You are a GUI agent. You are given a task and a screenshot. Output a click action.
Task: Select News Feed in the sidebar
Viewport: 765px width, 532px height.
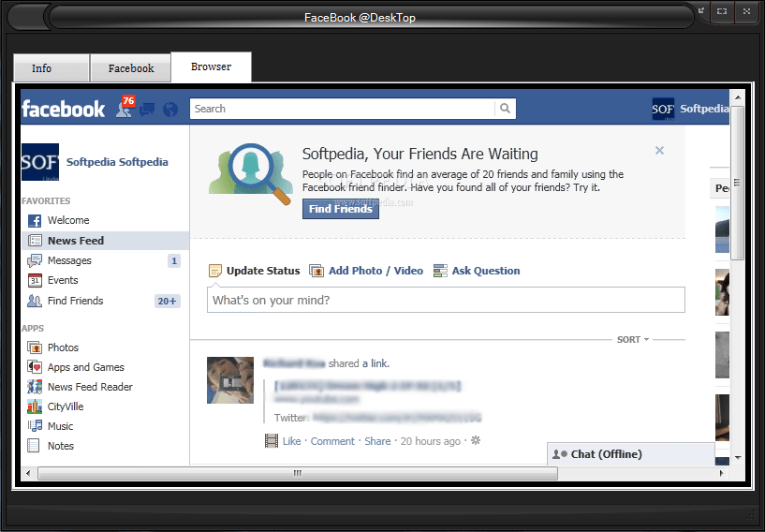105,241
